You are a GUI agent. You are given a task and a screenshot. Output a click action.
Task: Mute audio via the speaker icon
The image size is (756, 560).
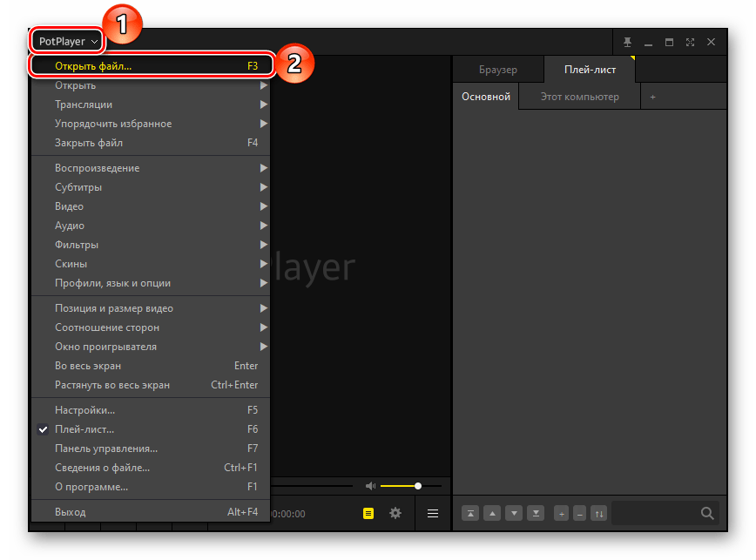(370, 486)
